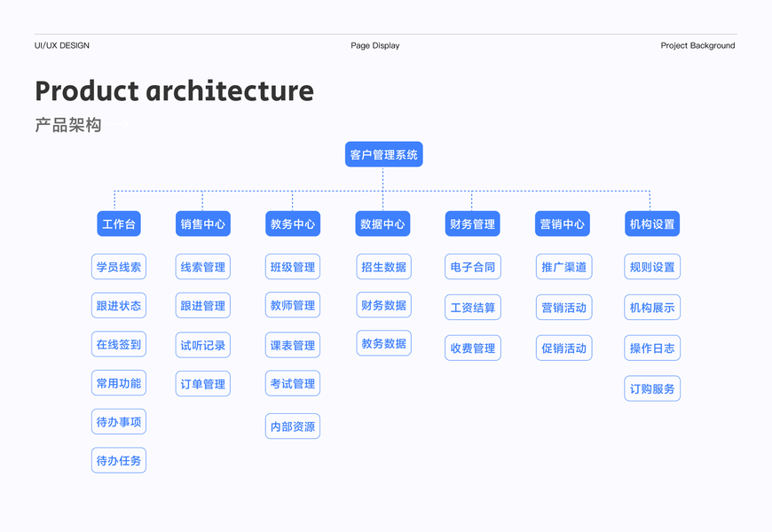772x532 pixels.
Task: Click the 待办任务 box
Action: click(x=119, y=461)
